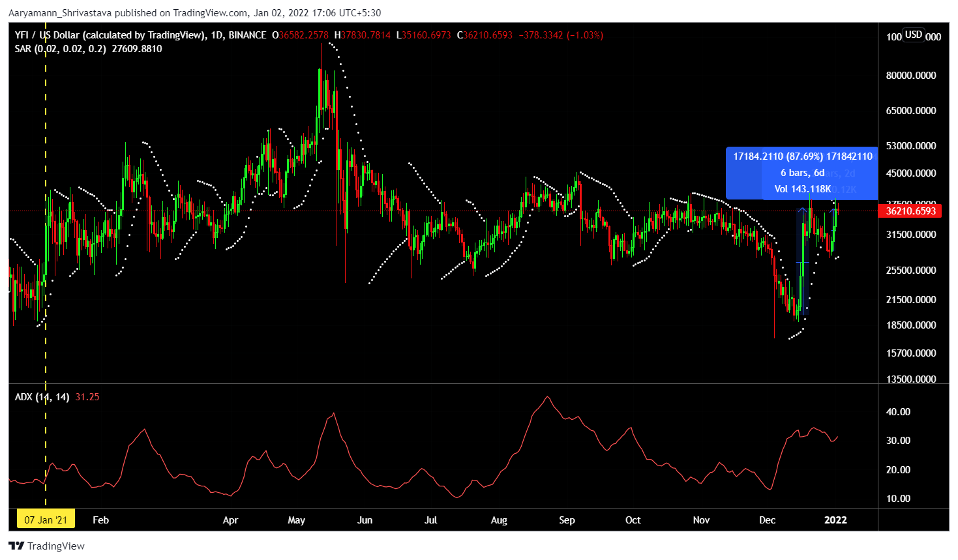
Task: Click the May label on time axis
Action: click(x=296, y=520)
